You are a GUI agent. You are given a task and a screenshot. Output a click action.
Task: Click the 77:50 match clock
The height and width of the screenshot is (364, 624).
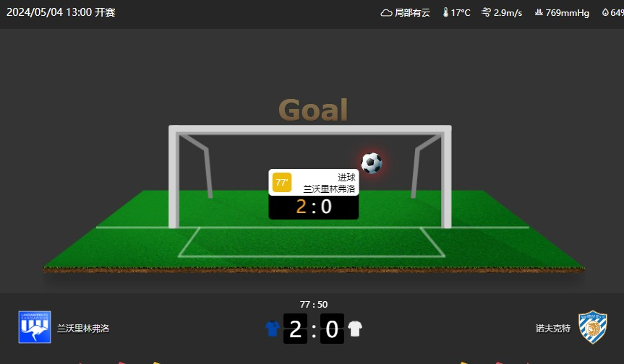coord(314,304)
